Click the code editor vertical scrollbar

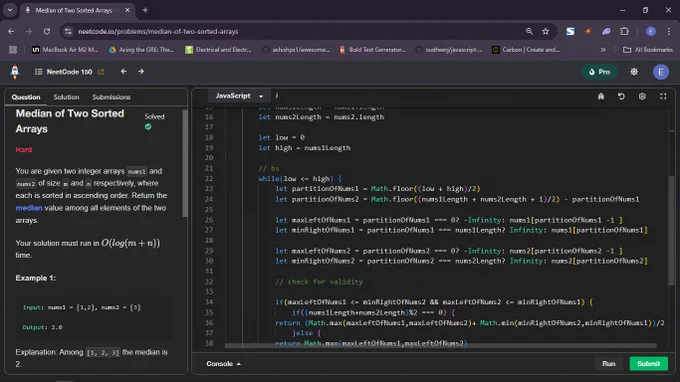[x=671, y=230]
